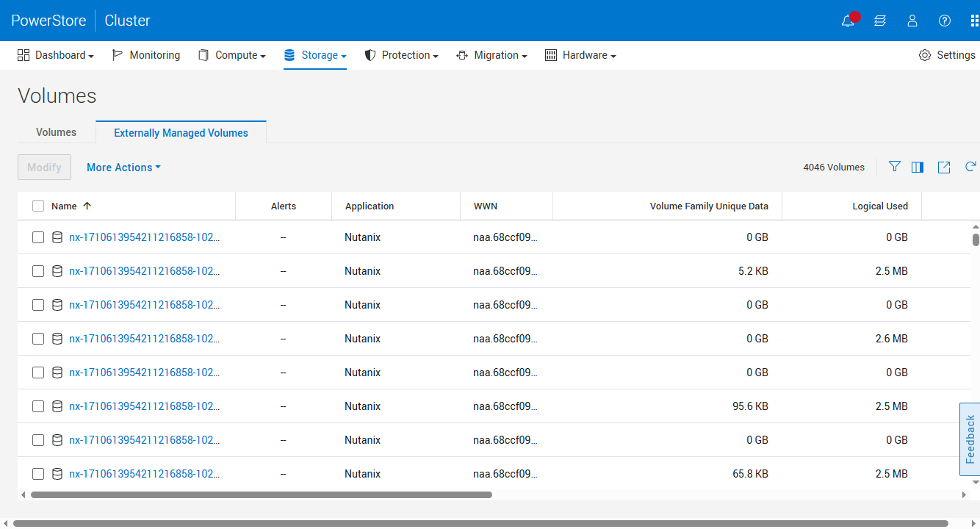Open the user account icon
This screenshot has width=980, height=529.
point(912,21)
